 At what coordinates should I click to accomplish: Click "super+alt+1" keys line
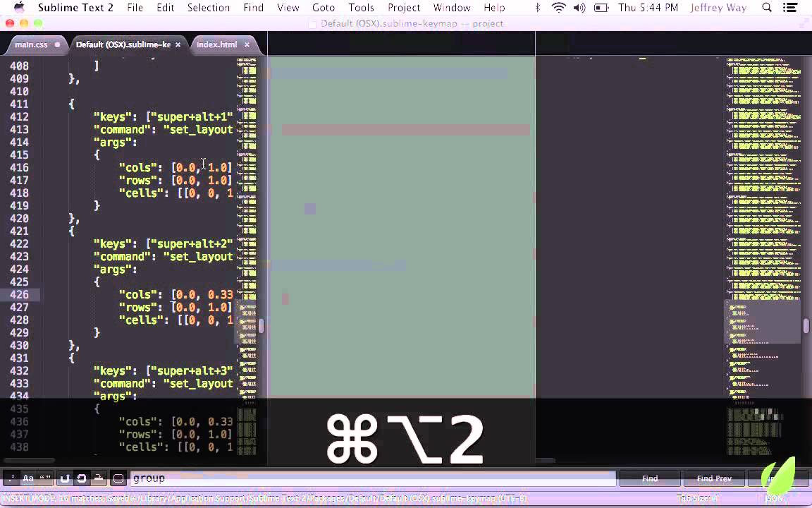point(163,116)
